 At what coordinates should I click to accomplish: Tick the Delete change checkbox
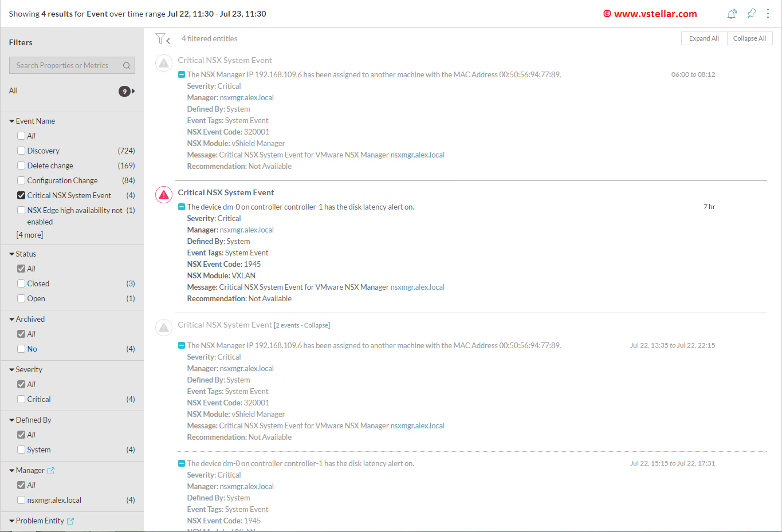[21, 165]
